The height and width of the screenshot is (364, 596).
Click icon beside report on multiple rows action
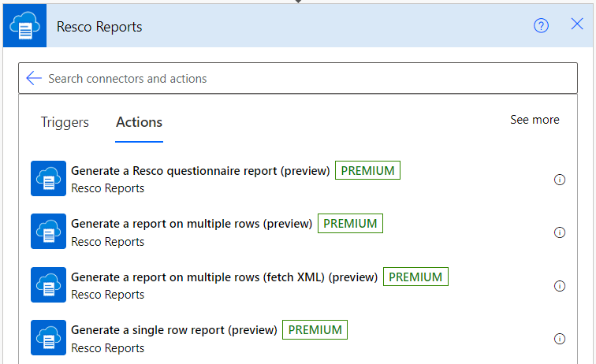48,231
